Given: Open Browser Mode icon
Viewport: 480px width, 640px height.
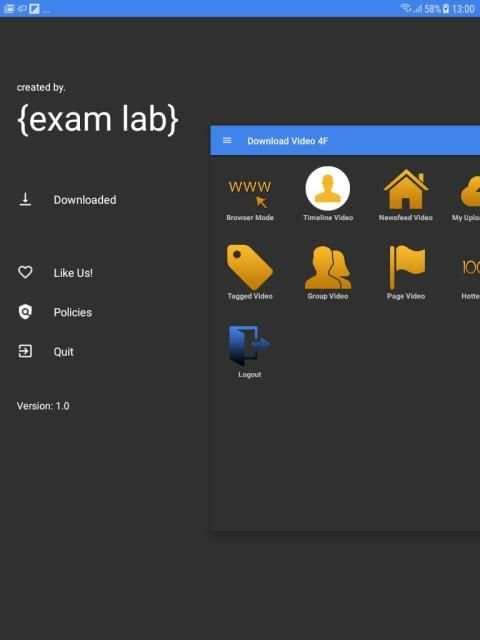Looking at the screenshot, I should click(249, 194).
